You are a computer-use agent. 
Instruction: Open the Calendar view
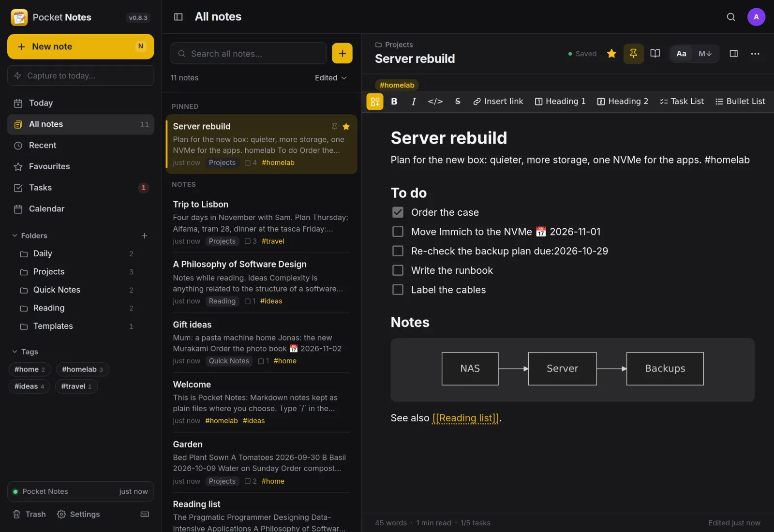(80, 209)
